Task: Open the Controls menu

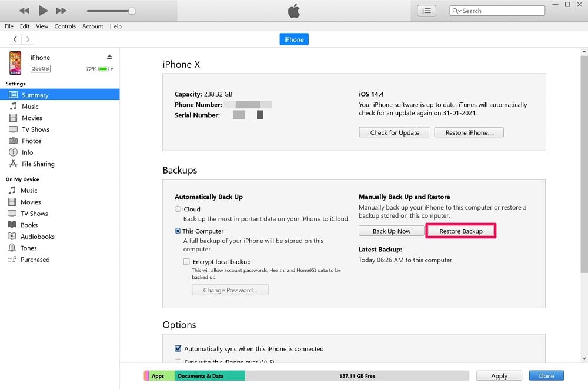Action: 65,26
